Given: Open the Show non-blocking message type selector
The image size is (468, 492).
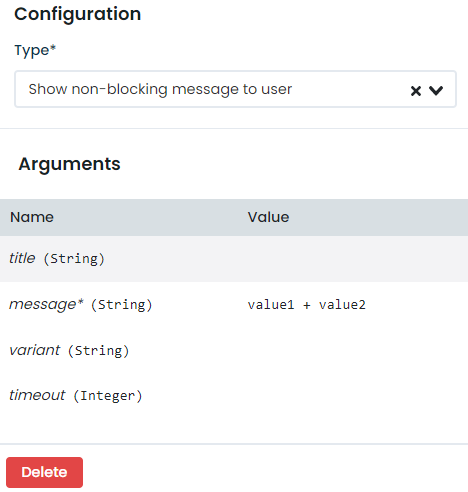Looking at the screenshot, I should click(x=235, y=89).
